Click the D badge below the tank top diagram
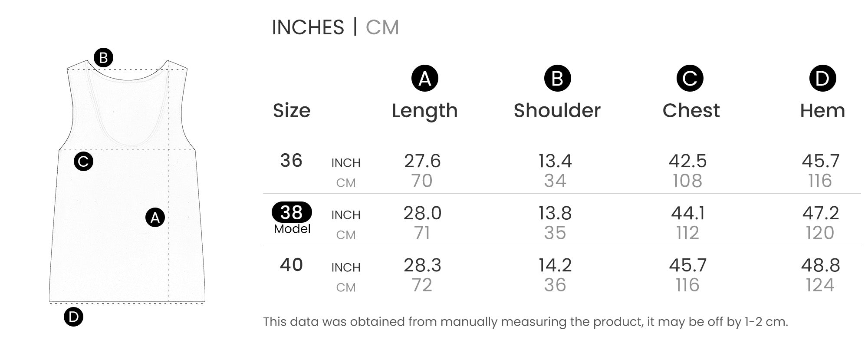 point(73,317)
